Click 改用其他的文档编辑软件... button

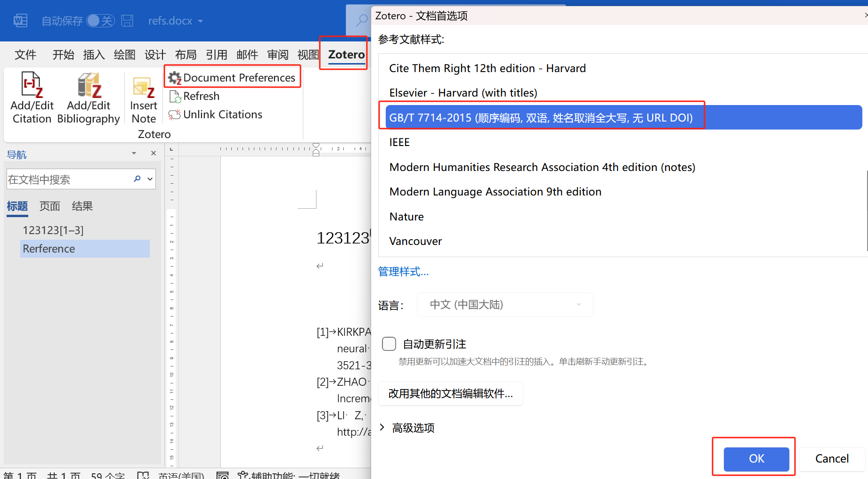coord(451,394)
